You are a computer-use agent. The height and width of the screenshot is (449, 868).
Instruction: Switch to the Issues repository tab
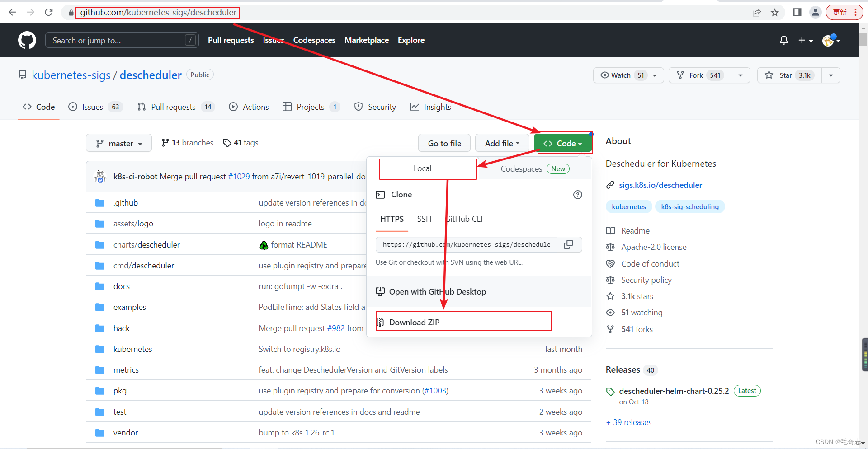point(95,107)
